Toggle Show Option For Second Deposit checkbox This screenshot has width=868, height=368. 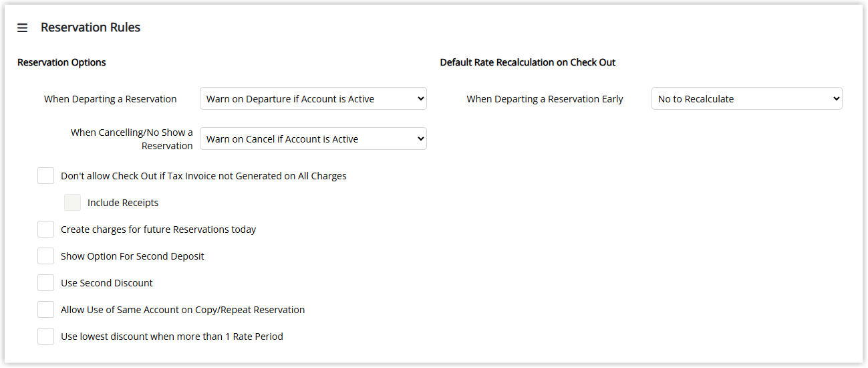coord(46,256)
